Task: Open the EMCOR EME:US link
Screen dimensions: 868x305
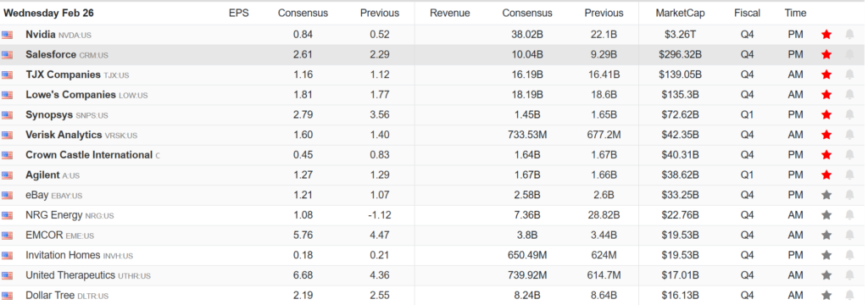Action: click(x=60, y=236)
